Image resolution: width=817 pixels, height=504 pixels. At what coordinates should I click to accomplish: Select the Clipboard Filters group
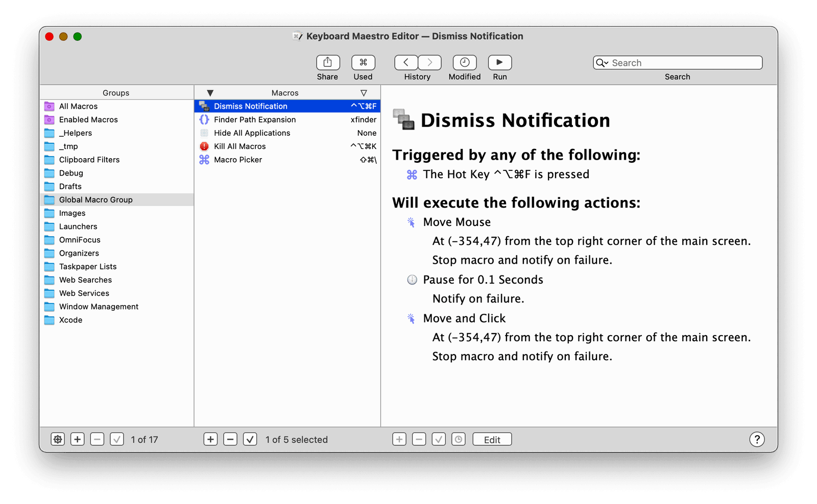click(x=89, y=160)
